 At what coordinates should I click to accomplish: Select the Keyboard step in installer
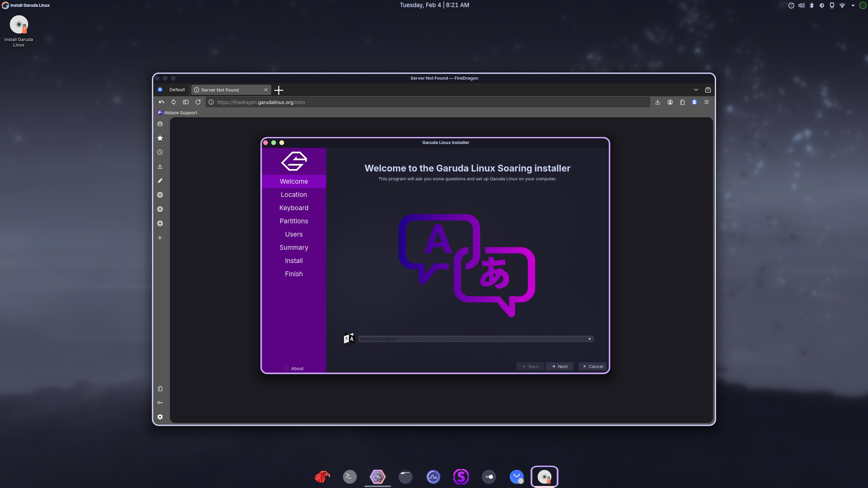coord(294,208)
